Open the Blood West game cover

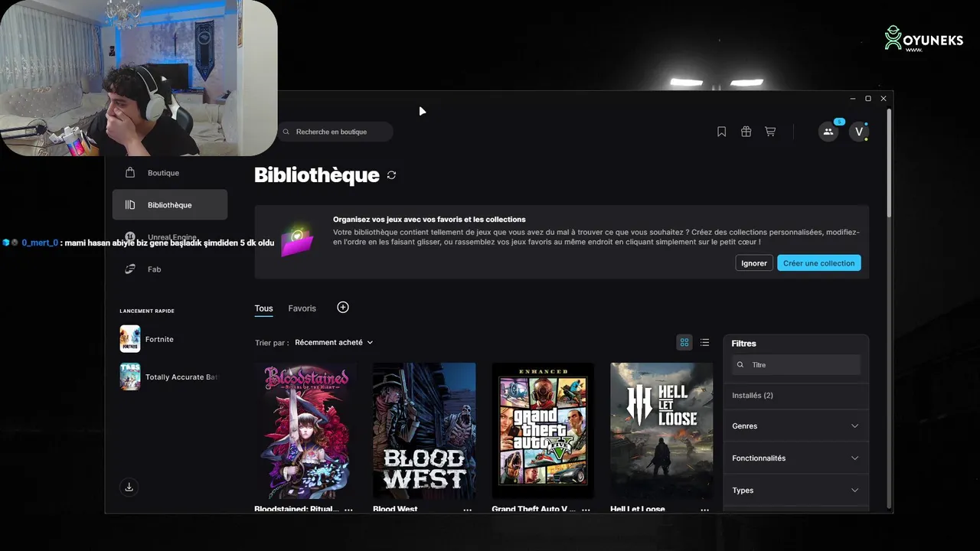tap(424, 431)
